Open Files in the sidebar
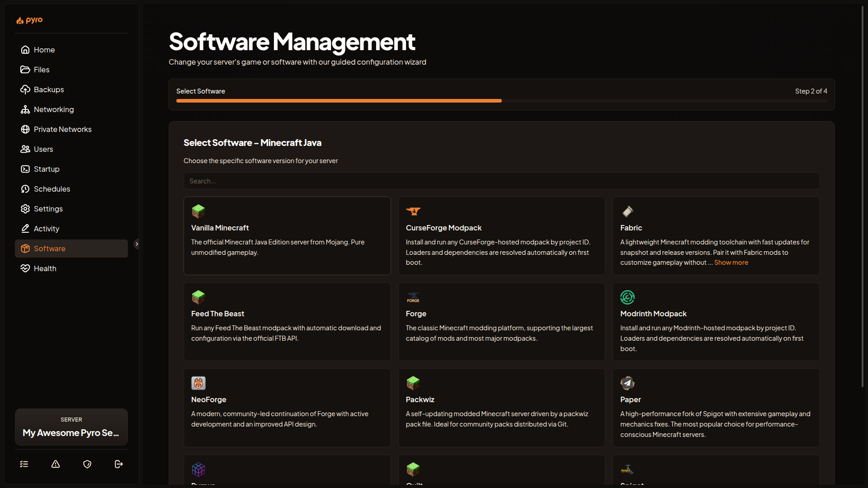This screenshot has height=488, width=868. 71,70
